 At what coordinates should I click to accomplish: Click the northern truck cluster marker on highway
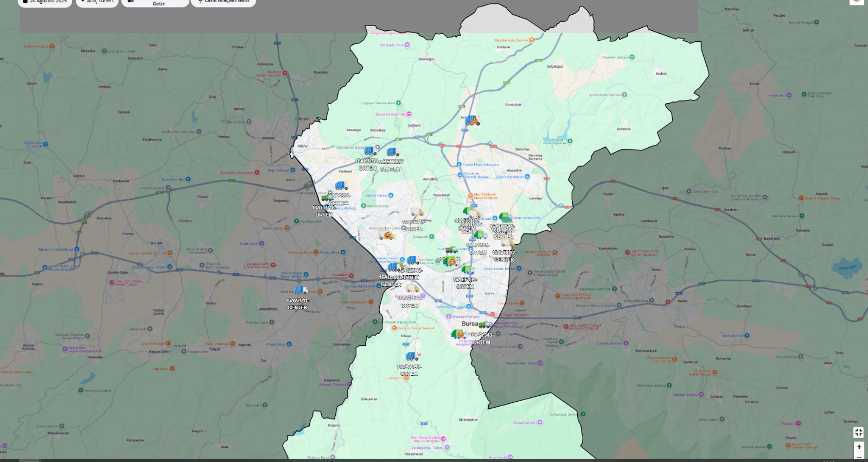(473, 121)
